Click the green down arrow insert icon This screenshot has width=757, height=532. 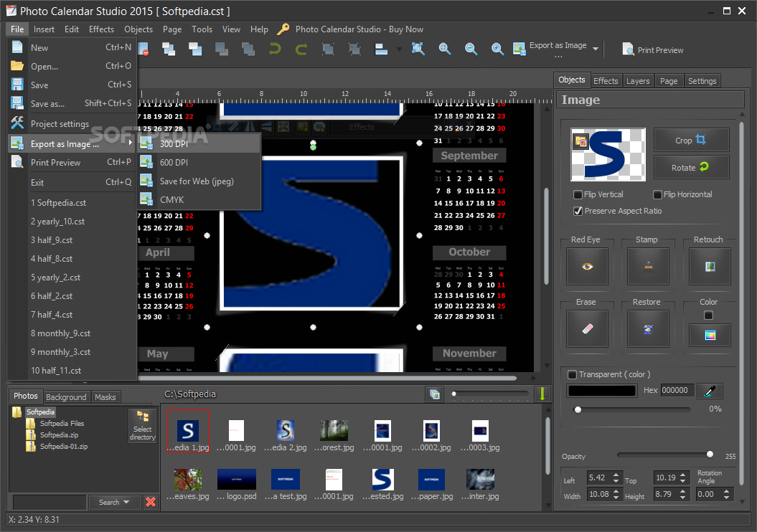pyautogui.click(x=542, y=394)
